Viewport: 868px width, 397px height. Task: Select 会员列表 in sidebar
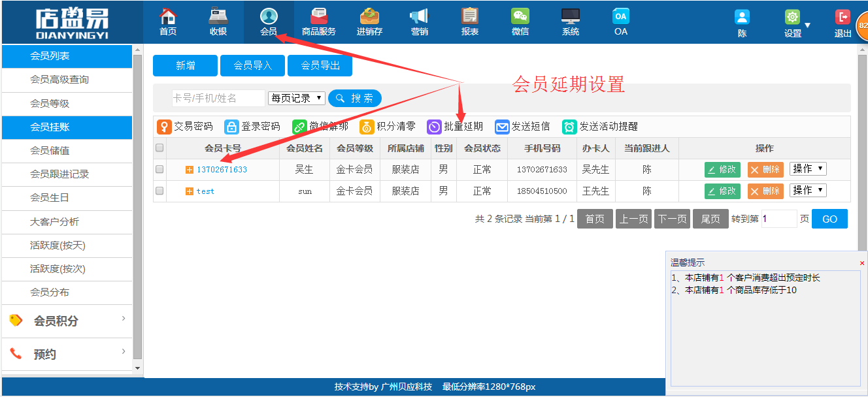coord(67,56)
